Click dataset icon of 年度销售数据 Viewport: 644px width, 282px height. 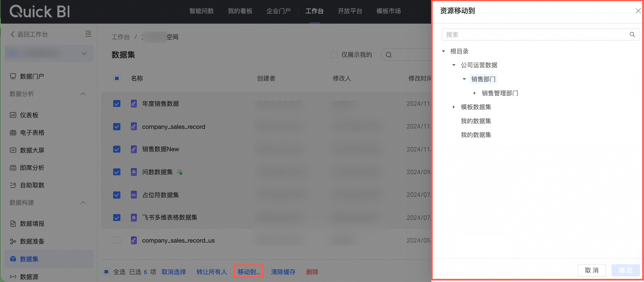(x=134, y=104)
